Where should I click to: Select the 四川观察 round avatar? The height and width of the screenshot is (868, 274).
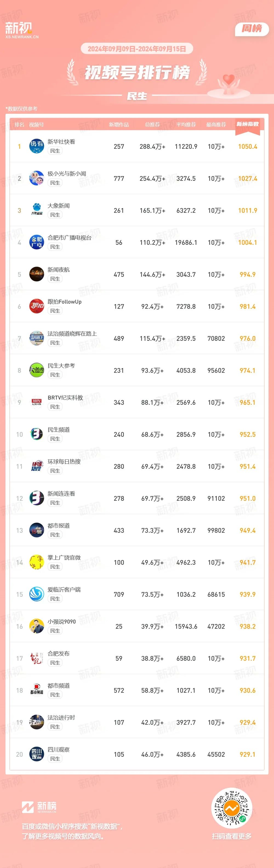pos(36,754)
